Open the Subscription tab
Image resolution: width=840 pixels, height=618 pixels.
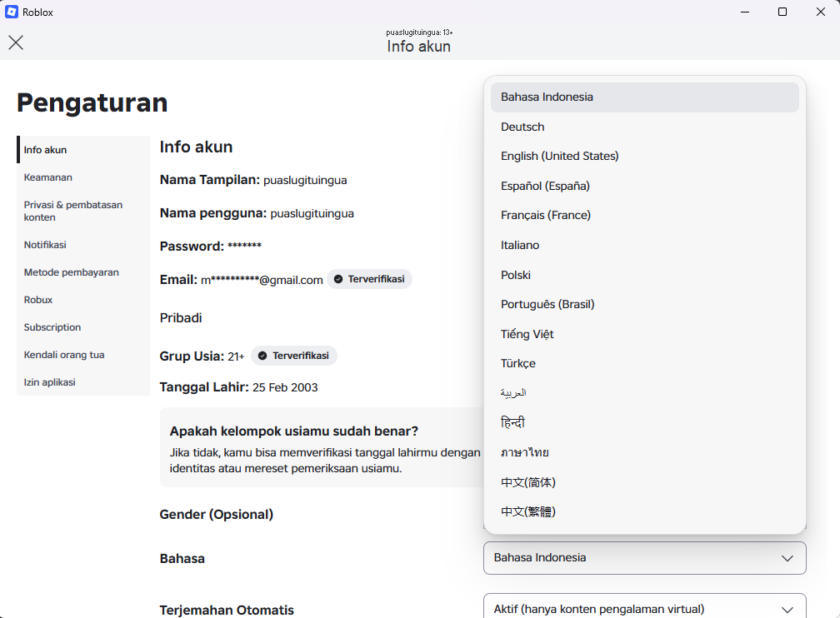83,327
